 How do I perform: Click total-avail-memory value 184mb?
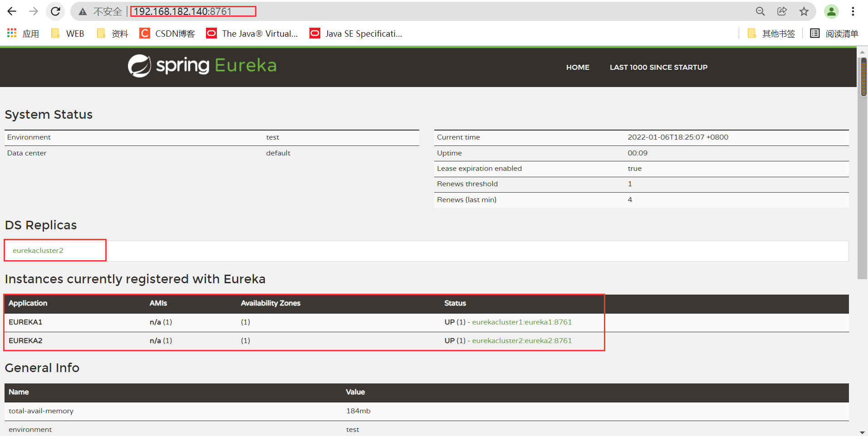[x=358, y=411]
